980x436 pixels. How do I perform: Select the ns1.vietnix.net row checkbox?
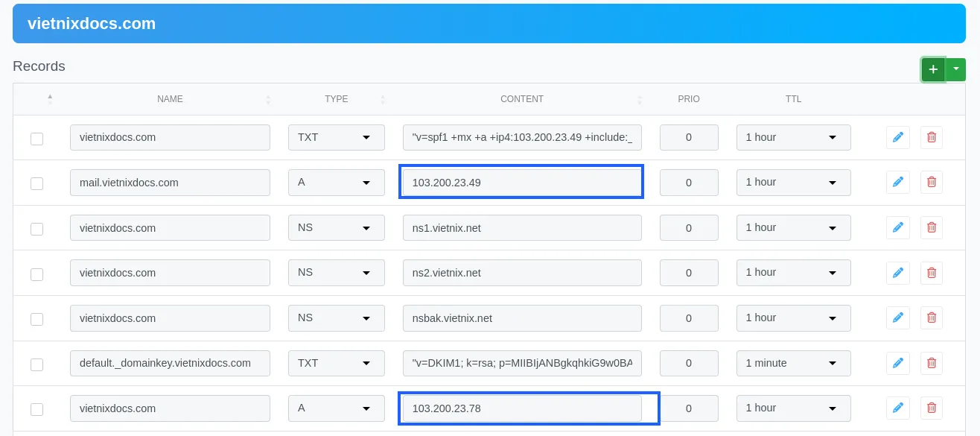(36, 229)
